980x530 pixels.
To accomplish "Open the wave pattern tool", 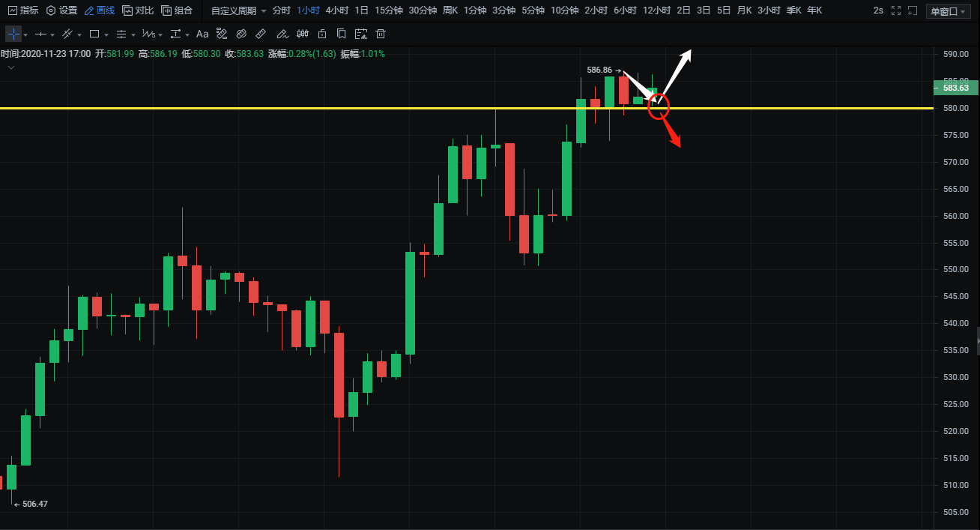I will pyautogui.click(x=148, y=34).
